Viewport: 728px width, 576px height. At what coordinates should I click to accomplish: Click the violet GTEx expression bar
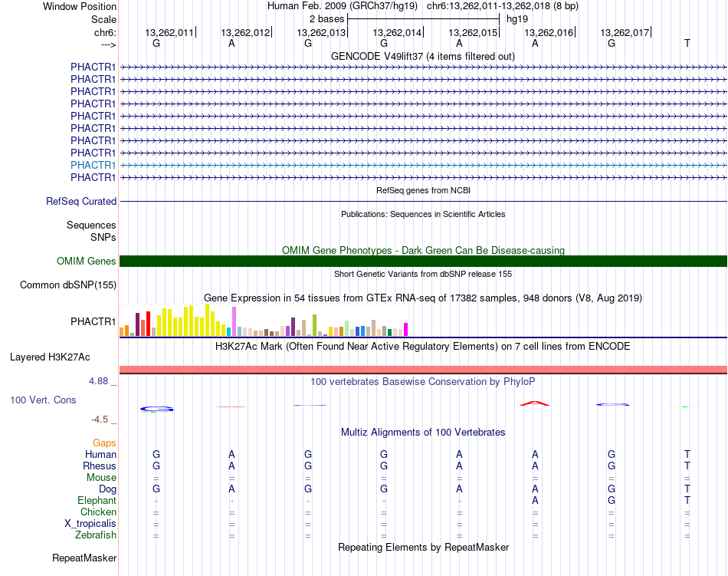[x=234, y=321]
